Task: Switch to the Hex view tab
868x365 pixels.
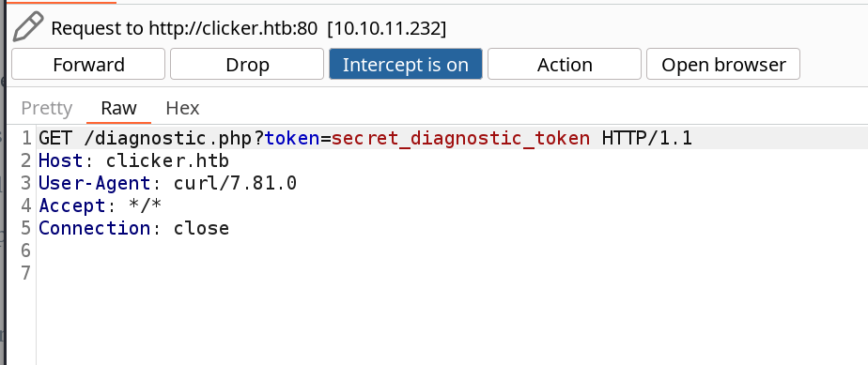Action: point(182,108)
